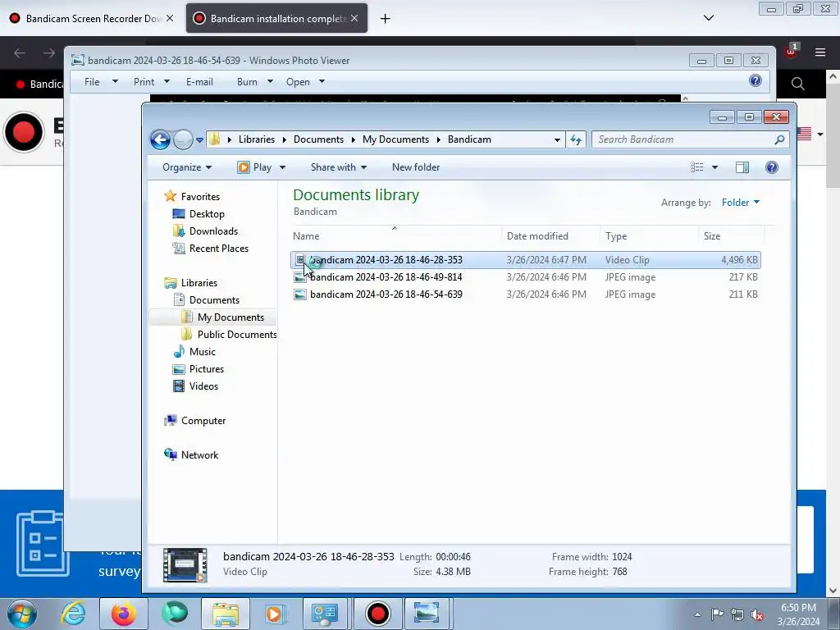Click the Search Bandicam input field
The image size is (840, 630).
(x=691, y=139)
